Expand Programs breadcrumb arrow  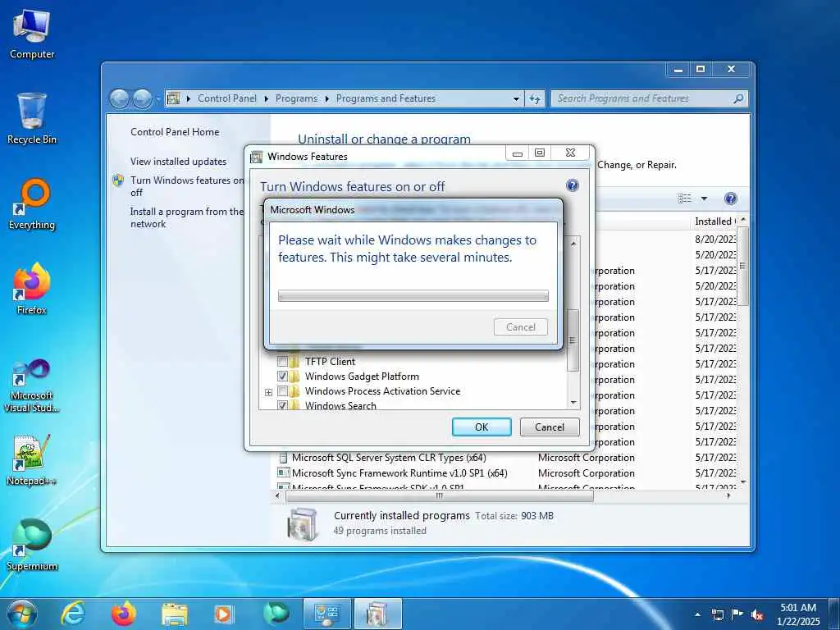pyautogui.click(x=326, y=98)
